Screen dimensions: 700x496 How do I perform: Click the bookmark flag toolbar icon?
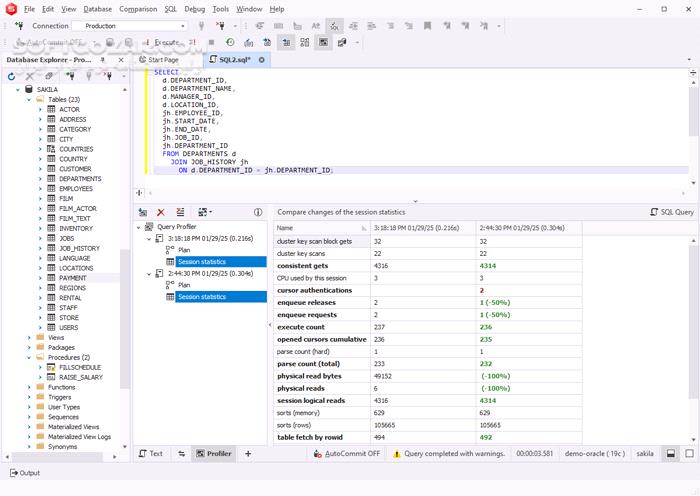tap(427, 26)
